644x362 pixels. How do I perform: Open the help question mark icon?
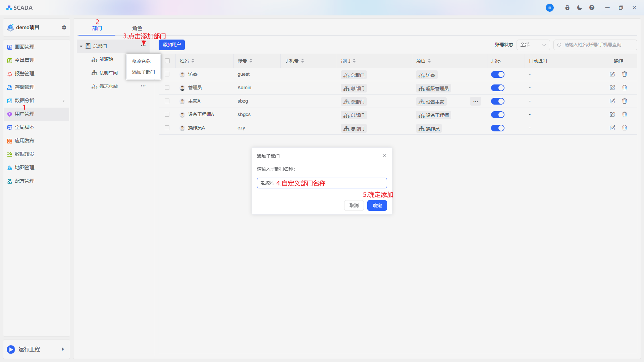pyautogui.click(x=592, y=8)
